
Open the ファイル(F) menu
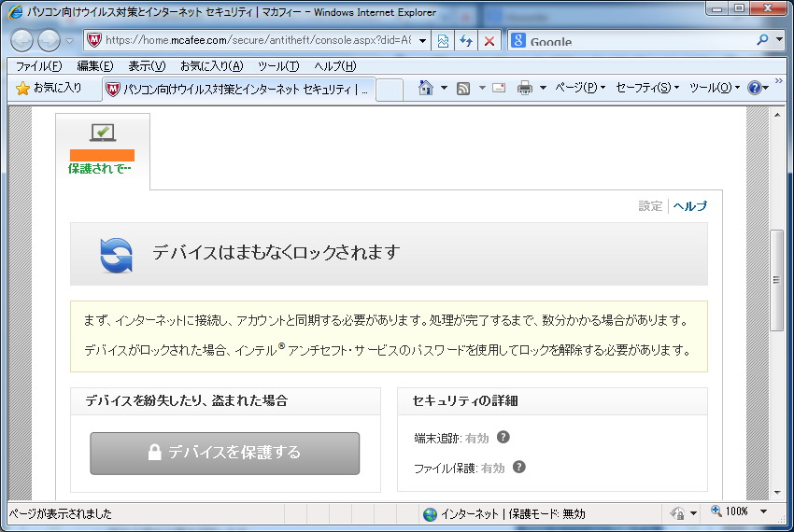click(x=38, y=66)
